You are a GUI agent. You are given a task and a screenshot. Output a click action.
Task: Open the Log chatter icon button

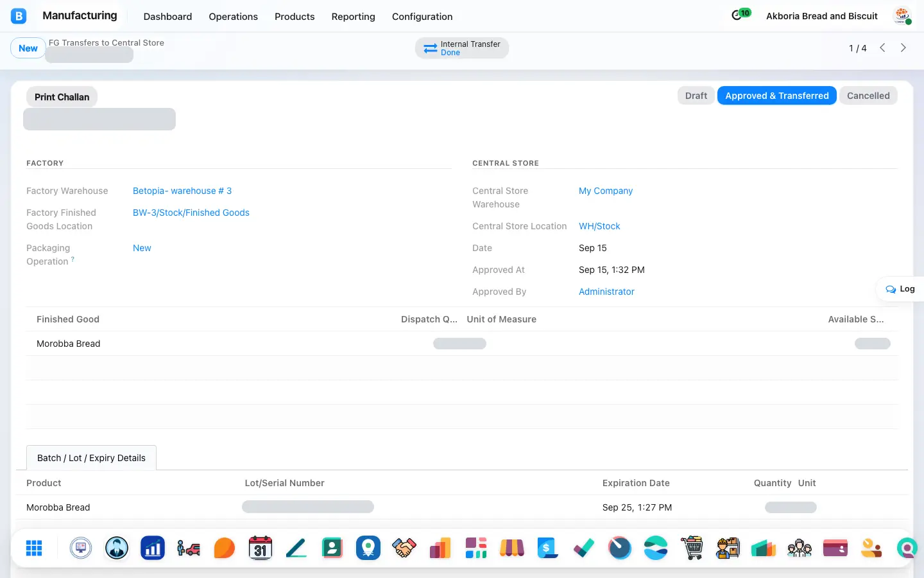900,289
